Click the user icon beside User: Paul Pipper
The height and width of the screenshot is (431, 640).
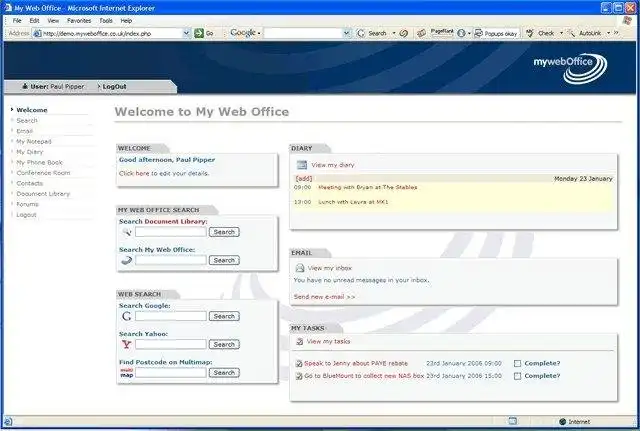click(x=25, y=87)
